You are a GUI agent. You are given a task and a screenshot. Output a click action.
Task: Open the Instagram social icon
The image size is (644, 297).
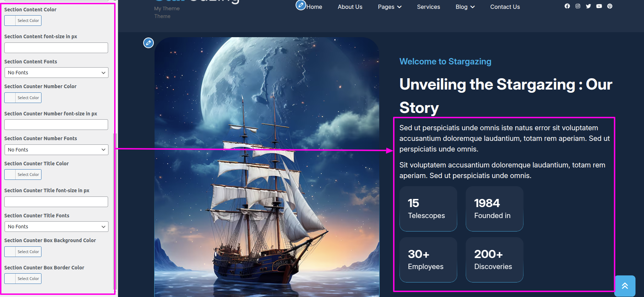pyautogui.click(x=578, y=6)
